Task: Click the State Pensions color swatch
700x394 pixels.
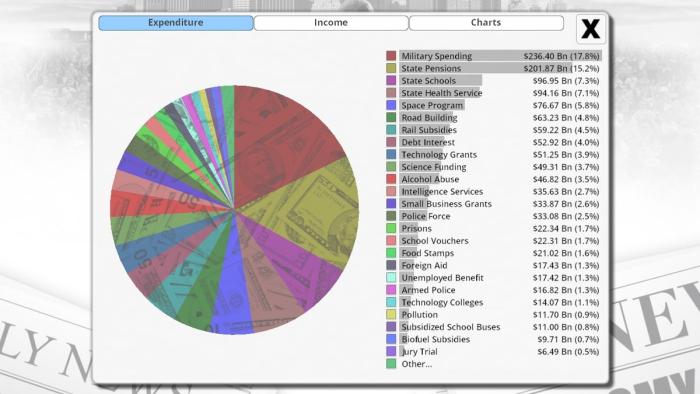Action: pyautogui.click(x=391, y=68)
